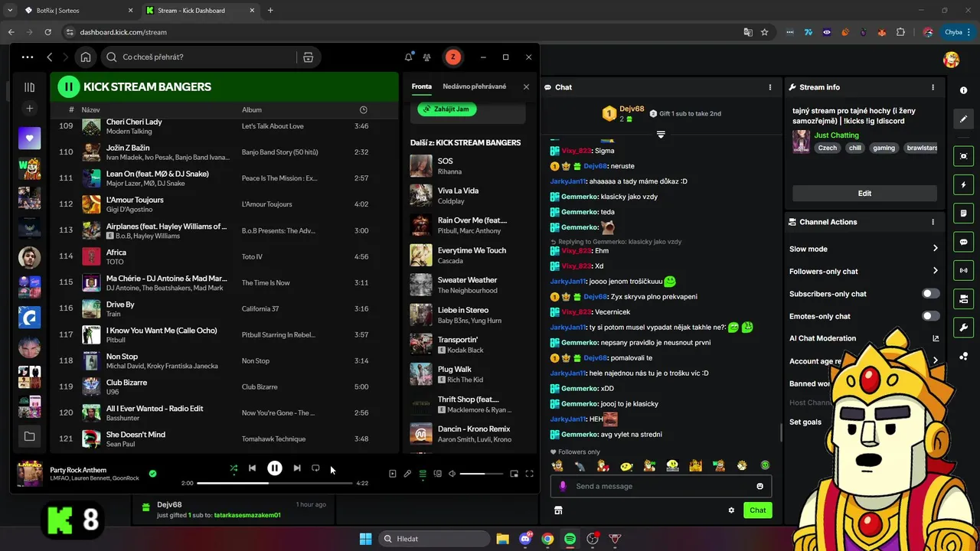The width and height of the screenshot is (980, 551).
Task: Pause Party Rock Anthem playback
Action: pyautogui.click(x=274, y=468)
